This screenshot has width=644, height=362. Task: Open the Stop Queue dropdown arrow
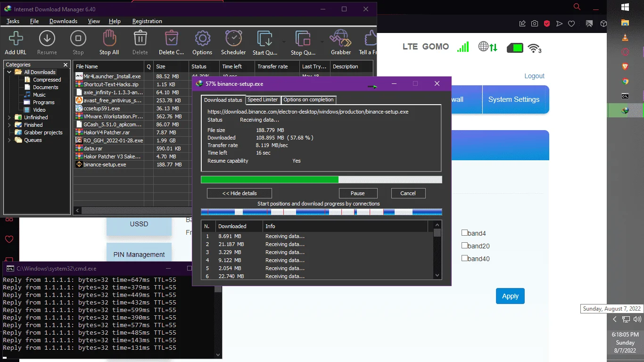(x=322, y=41)
